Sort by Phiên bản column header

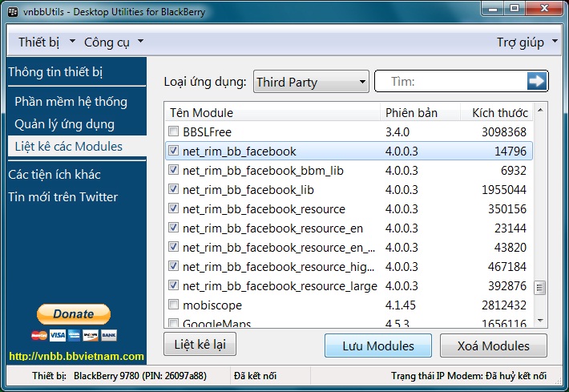(420, 112)
